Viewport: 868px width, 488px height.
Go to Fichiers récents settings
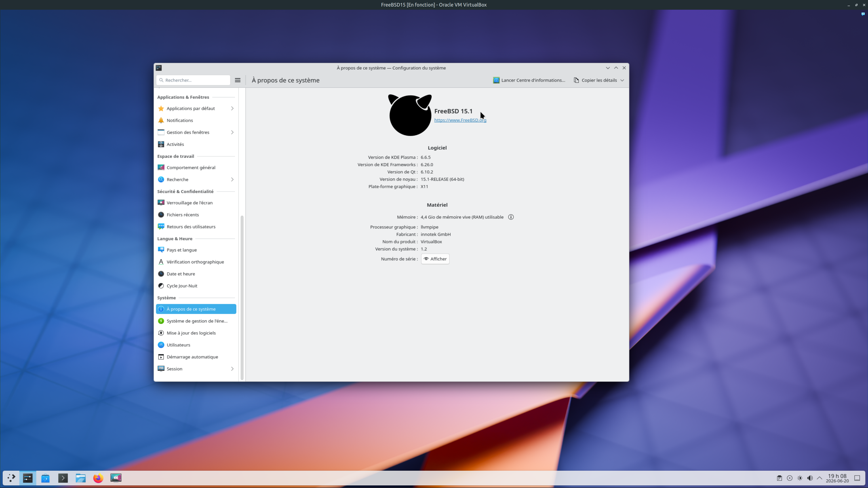coord(196,215)
